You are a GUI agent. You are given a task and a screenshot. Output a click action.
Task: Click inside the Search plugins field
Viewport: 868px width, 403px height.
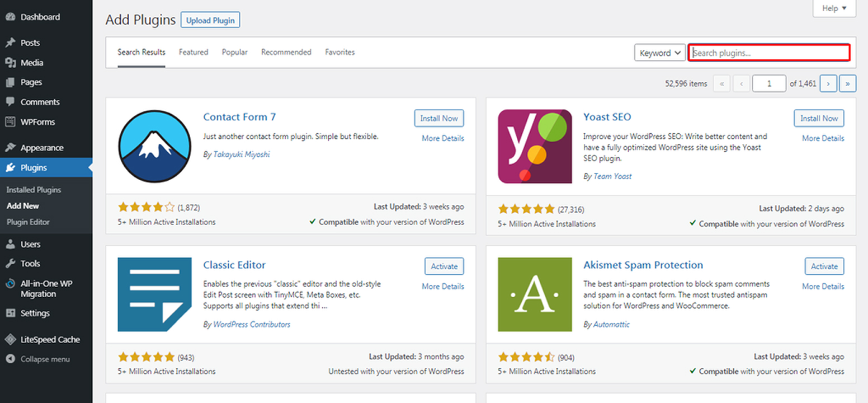coord(768,52)
